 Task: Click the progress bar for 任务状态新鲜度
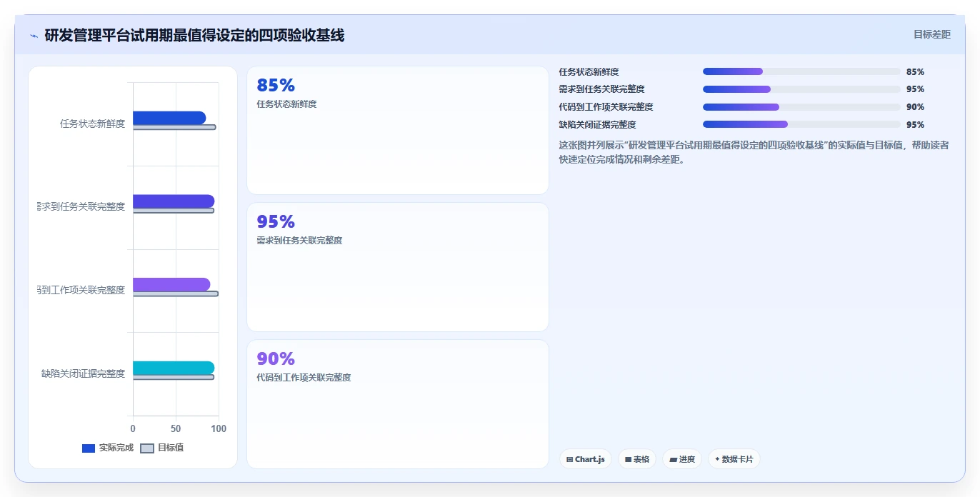point(801,71)
